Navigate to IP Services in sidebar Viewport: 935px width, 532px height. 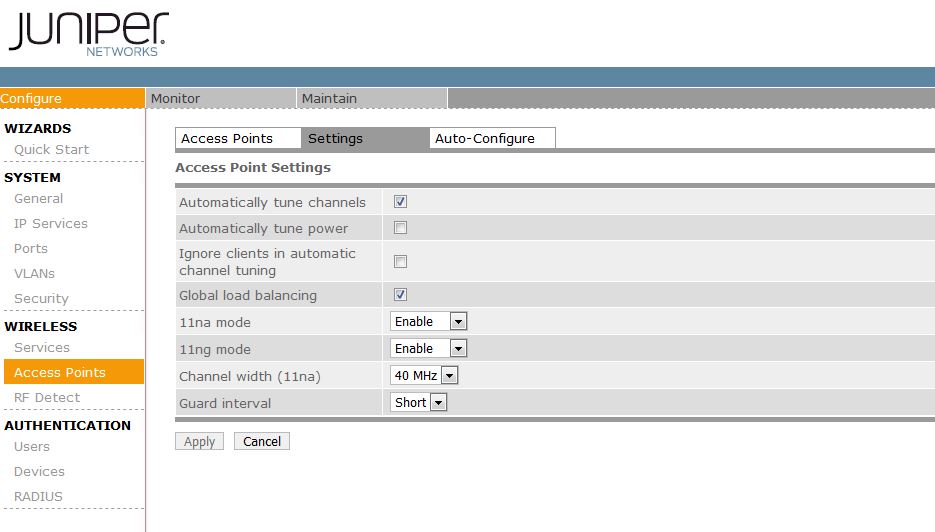[51, 224]
